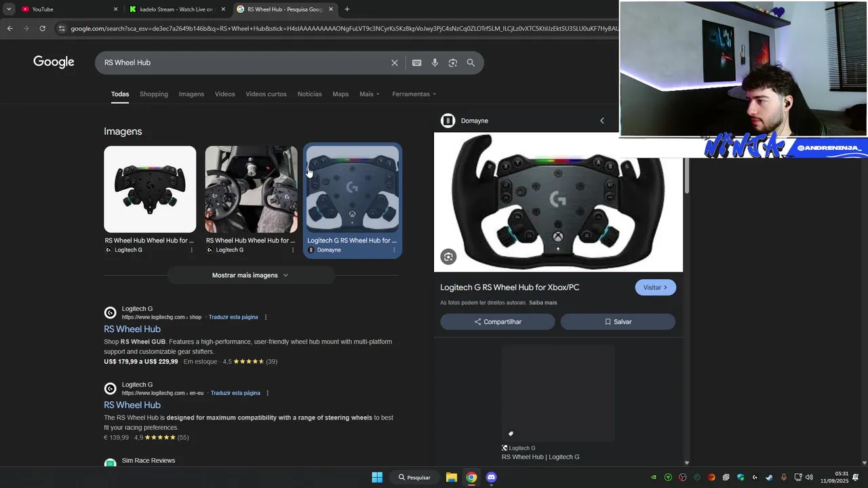Click the Compartilhar button
This screenshot has width=868, height=488.
tap(498, 322)
